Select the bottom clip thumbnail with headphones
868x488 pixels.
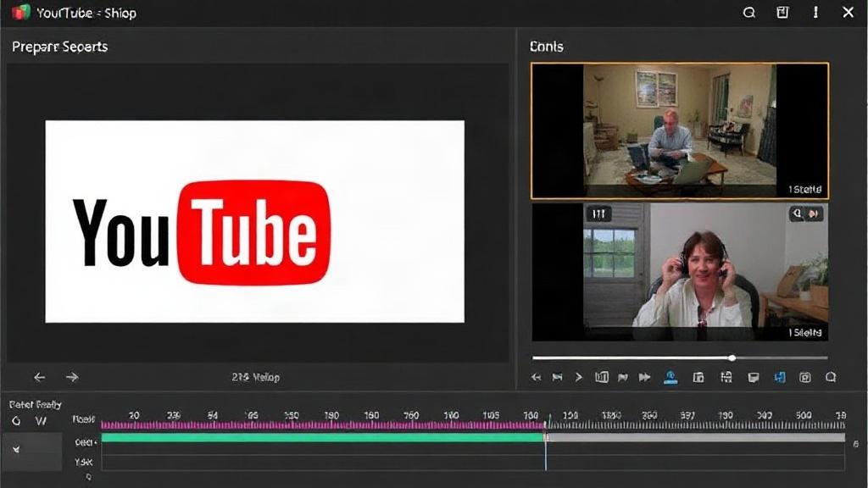(x=680, y=272)
